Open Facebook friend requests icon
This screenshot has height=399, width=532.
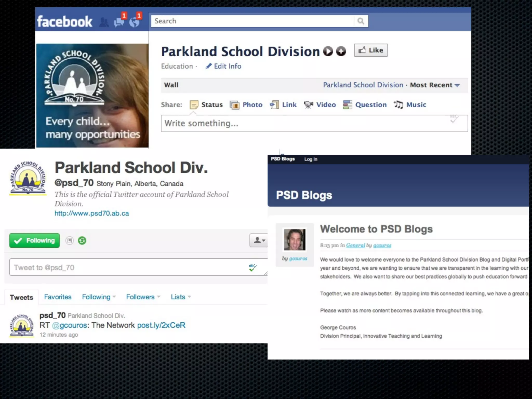click(104, 23)
